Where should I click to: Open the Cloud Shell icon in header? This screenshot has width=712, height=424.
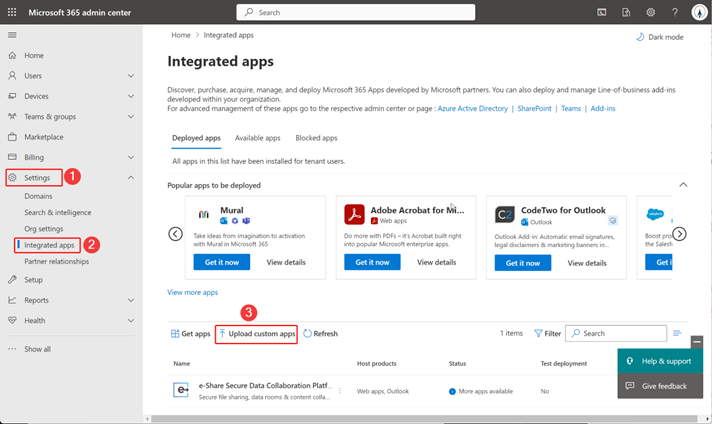[x=602, y=12]
